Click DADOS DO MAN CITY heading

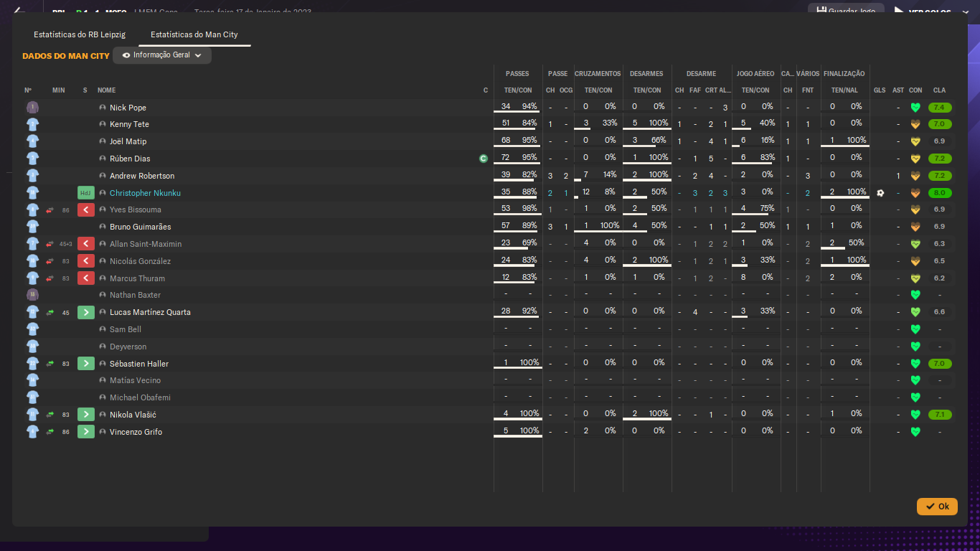coord(66,56)
